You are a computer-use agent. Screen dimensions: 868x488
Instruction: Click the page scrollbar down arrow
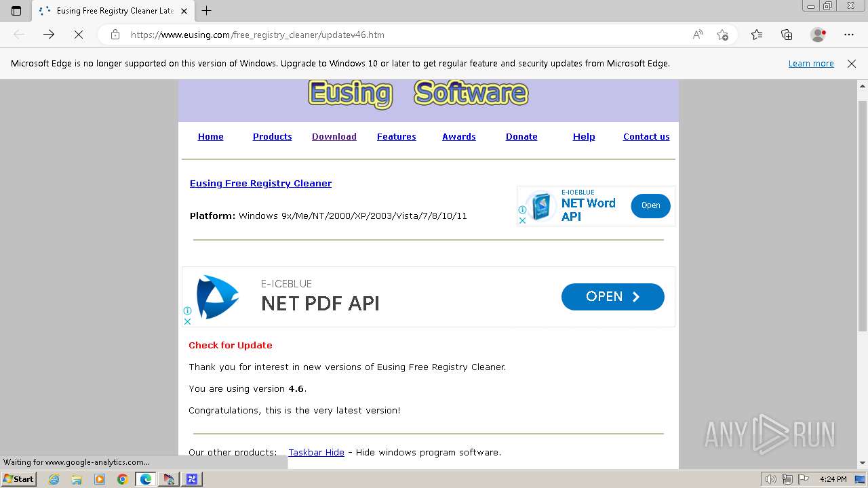pos(863,463)
